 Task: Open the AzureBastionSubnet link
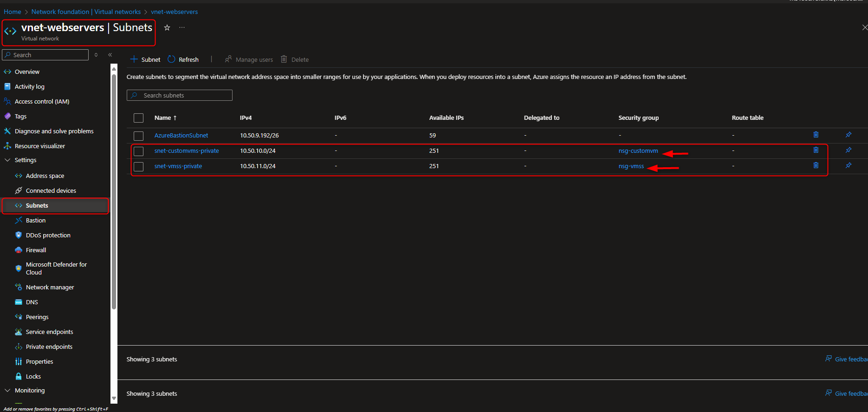(181, 135)
